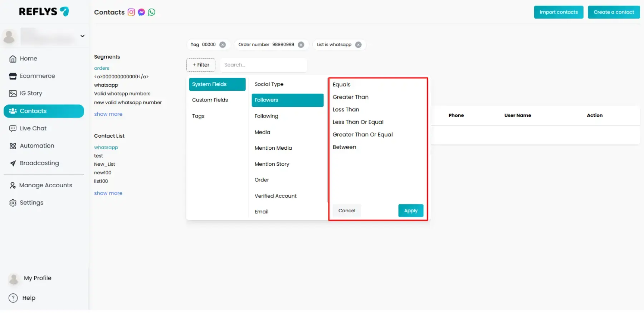The height and width of the screenshot is (313, 644).
Task: Click the WhatsApp icon beside Contacts
Action: (152, 12)
